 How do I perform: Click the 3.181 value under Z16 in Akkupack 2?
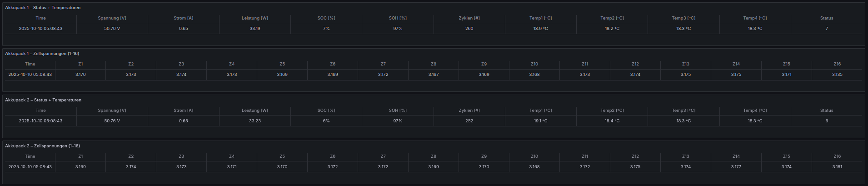pyautogui.click(x=837, y=167)
